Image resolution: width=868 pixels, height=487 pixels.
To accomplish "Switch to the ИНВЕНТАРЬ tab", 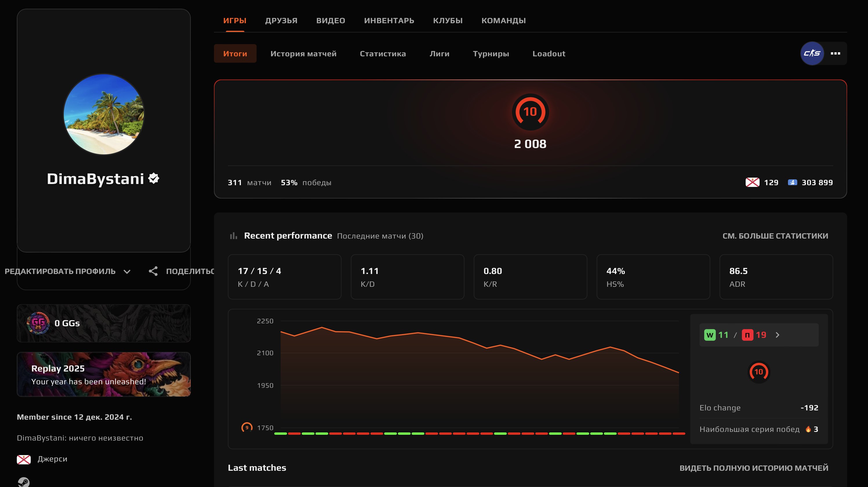I will (x=389, y=20).
